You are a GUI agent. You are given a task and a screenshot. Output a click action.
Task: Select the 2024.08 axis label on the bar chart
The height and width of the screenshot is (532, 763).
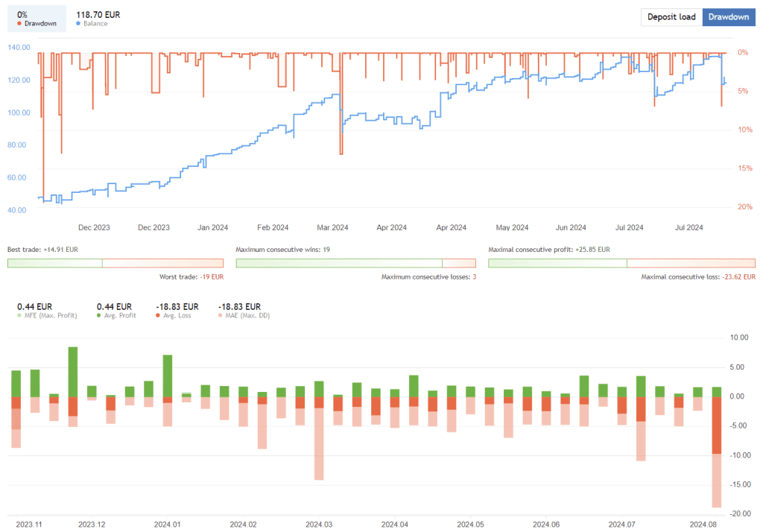pyautogui.click(x=705, y=525)
